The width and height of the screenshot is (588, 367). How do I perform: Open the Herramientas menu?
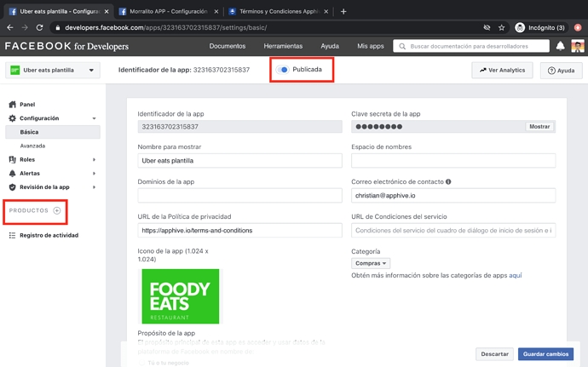pyautogui.click(x=282, y=46)
